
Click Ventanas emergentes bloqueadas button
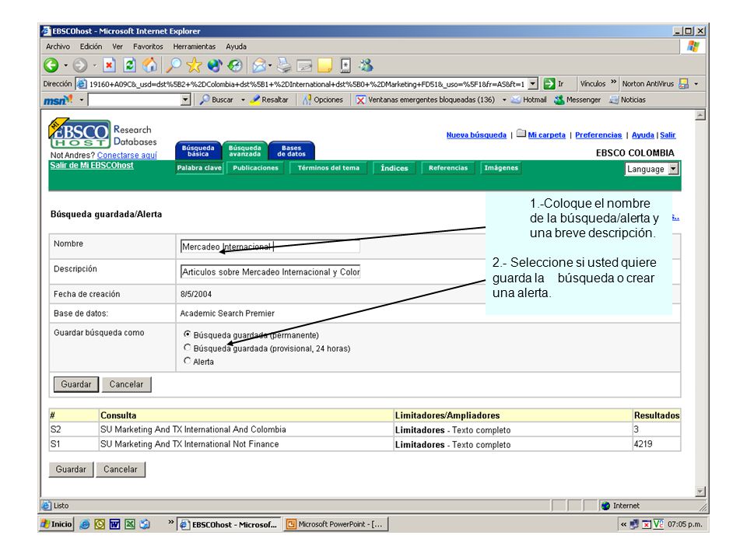point(426,100)
